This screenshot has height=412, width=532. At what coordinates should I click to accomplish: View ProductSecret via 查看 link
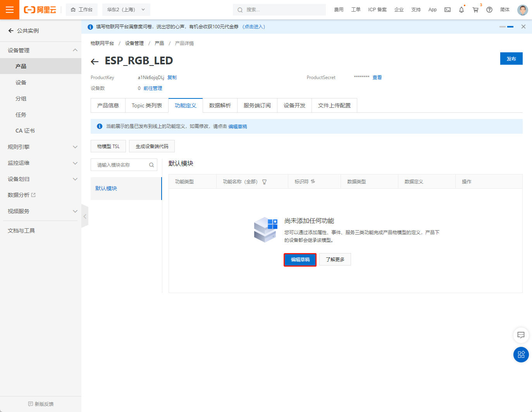pyautogui.click(x=377, y=78)
